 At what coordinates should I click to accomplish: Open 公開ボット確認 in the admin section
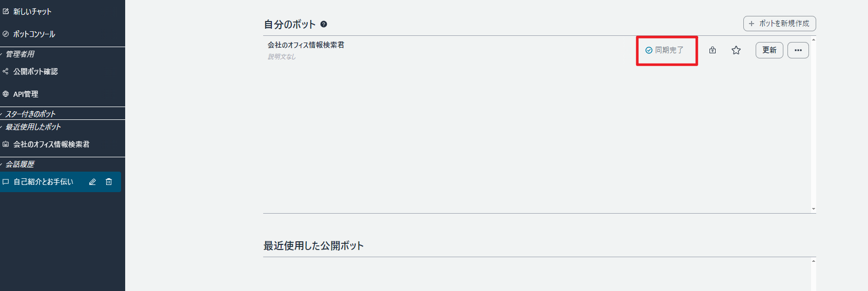(35, 72)
